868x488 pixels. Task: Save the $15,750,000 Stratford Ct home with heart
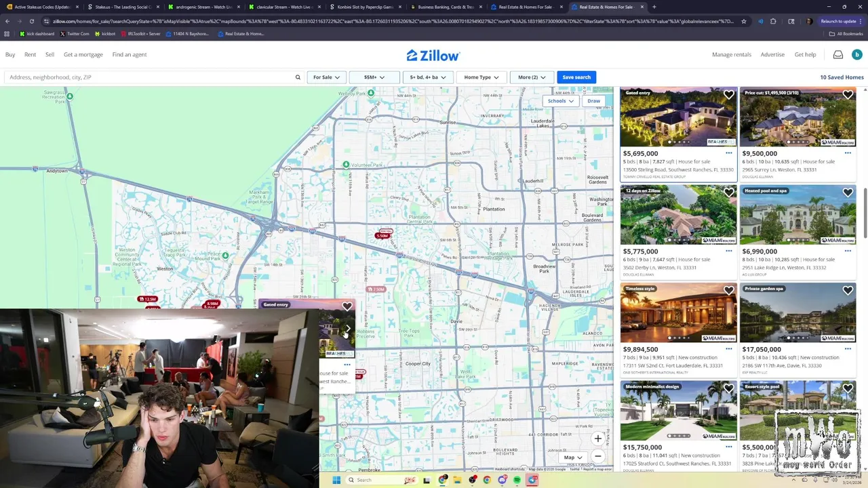tap(728, 389)
